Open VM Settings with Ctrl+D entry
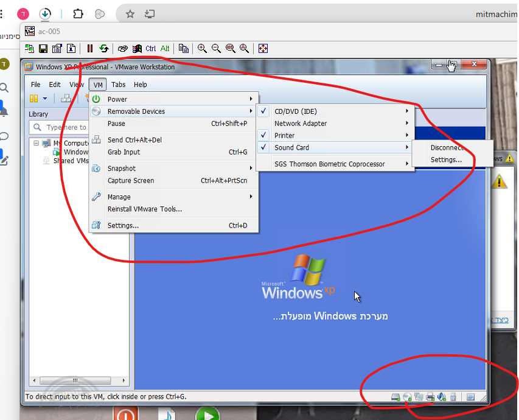Screen dimensions: 519x420 click(x=174, y=225)
